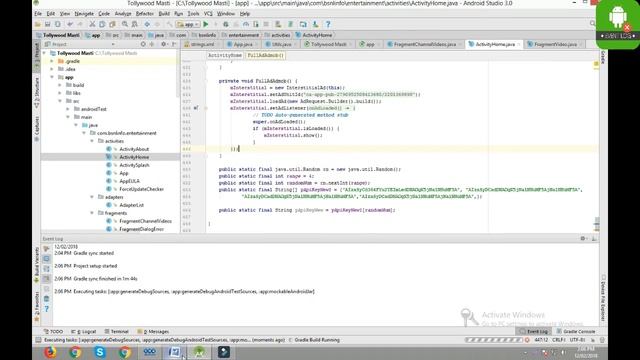This screenshot has height=360, width=640.
Task: Click the FullAdAdmob() breadcrumb in the editor
Action: (x=265, y=56)
